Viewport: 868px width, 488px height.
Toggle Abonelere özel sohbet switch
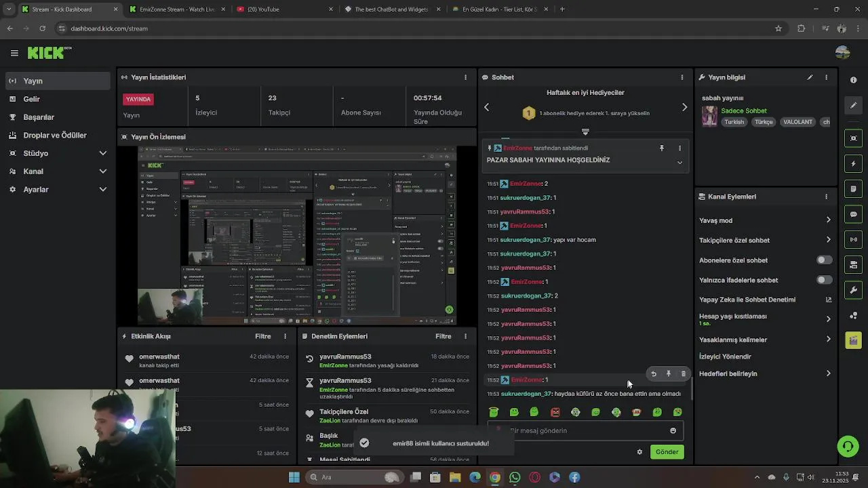tap(824, 260)
